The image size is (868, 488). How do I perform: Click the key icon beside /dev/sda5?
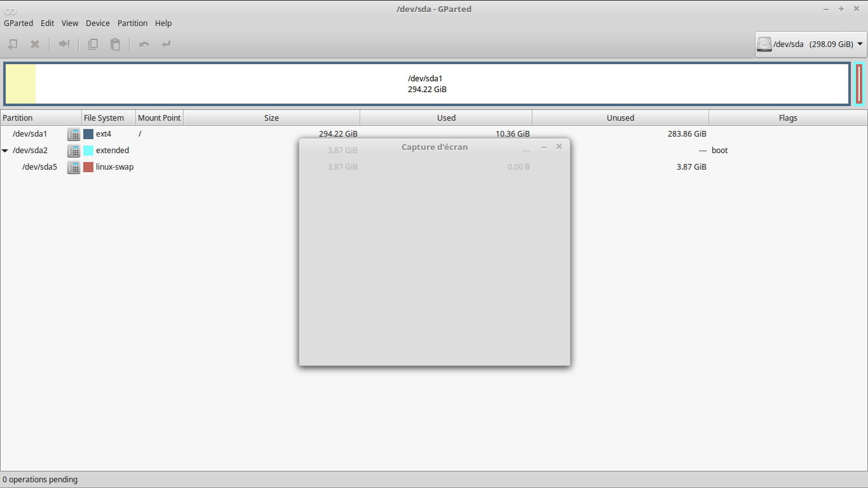click(x=74, y=167)
